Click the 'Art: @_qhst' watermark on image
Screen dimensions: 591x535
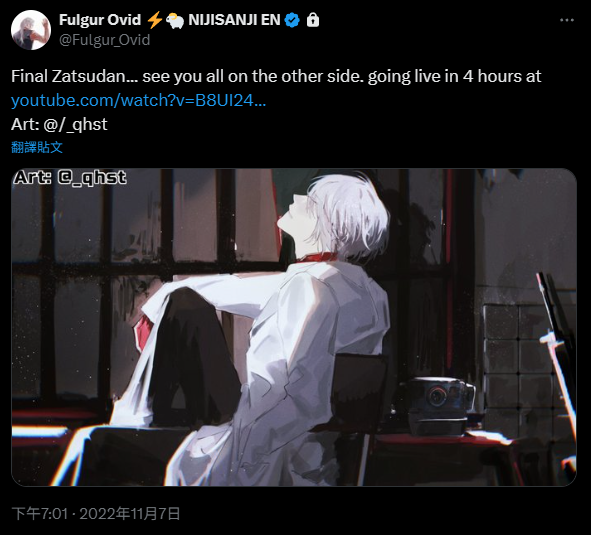pos(70,178)
